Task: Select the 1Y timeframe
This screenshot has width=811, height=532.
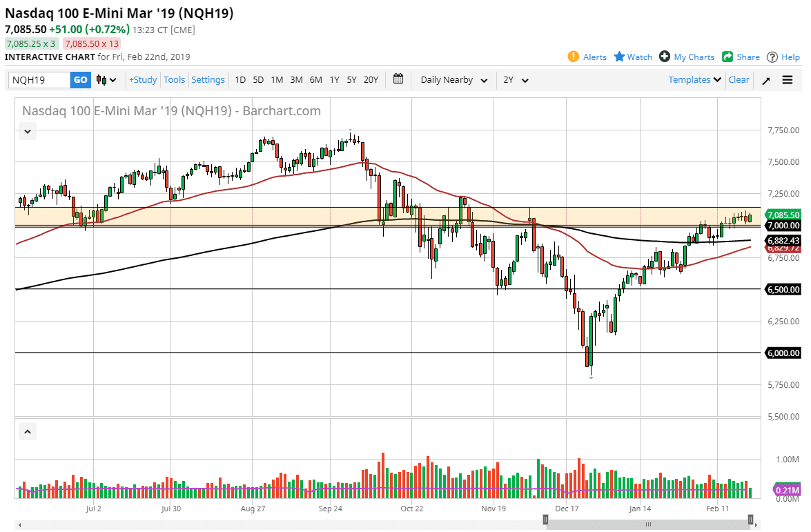Action: 334,79
